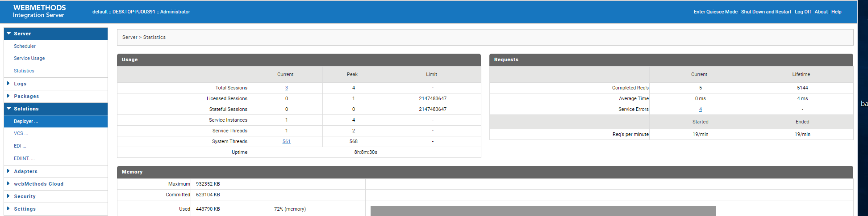This screenshot has width=868, height=216.
Task: Click current System Threads value 561
Action: (286, 141)
